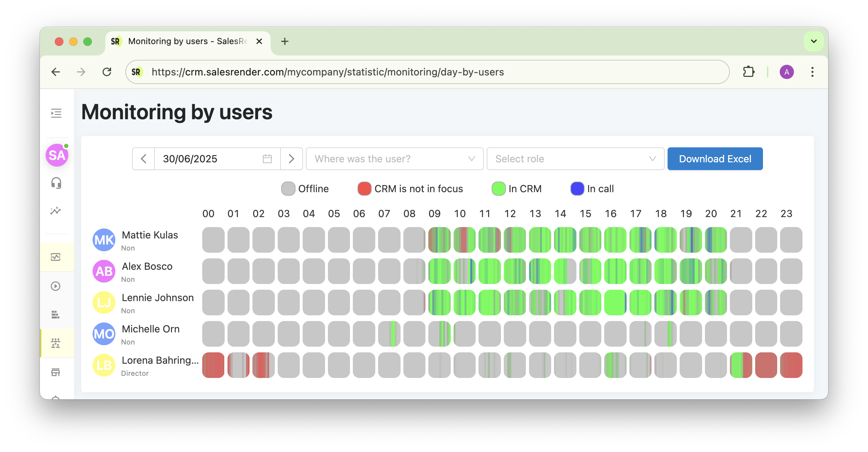Click the name Lorena Bahring...
The width and height of the screenshot is (868, 452).
point(160,360)
